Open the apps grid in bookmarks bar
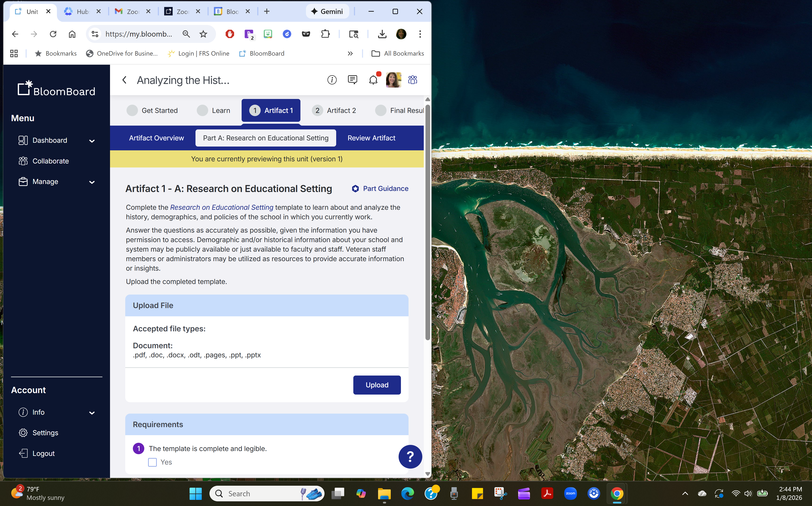812x506 pixels. pos(14,53)
